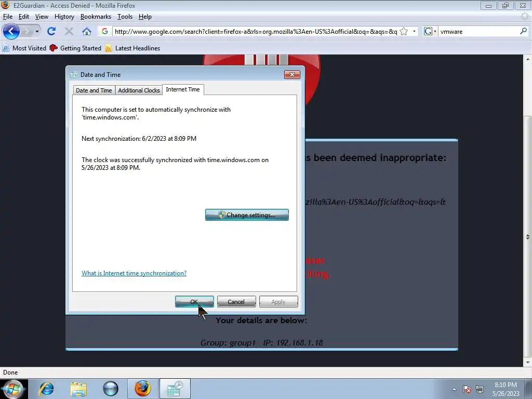The image size is (532, 399).
Task: Open the File menu
Action: (7, 17)
